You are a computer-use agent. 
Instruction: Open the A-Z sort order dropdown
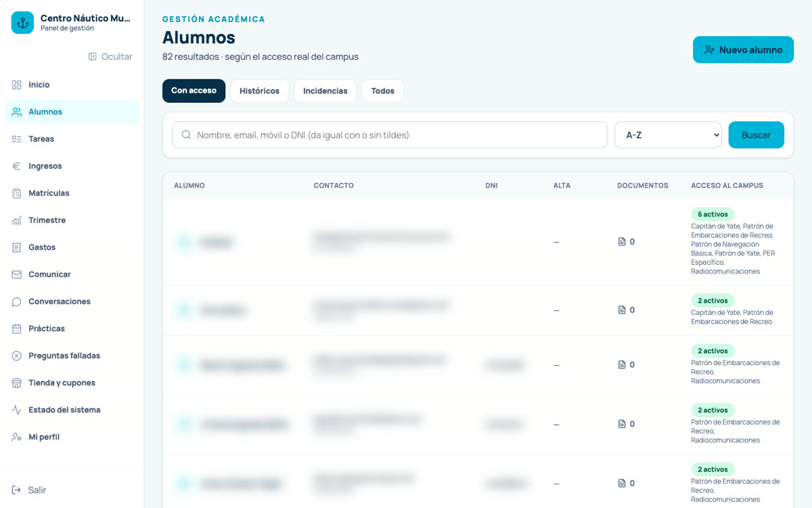668,135
